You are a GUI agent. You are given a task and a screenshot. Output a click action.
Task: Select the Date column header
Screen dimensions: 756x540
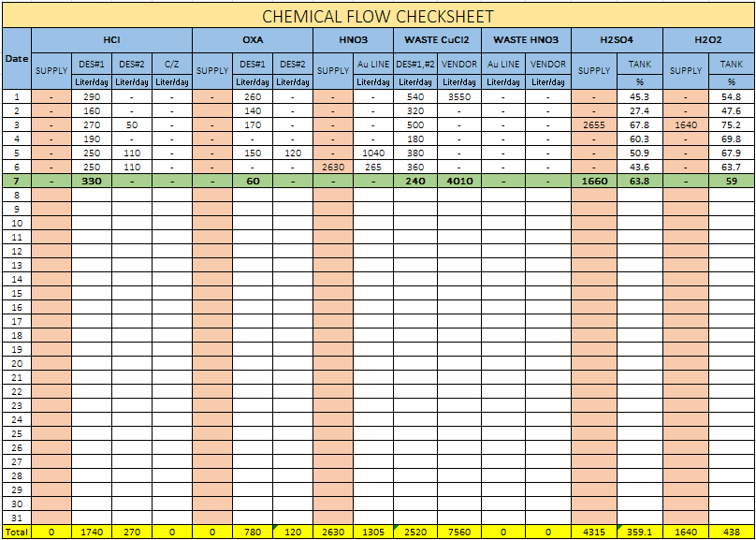click(17, 58)
